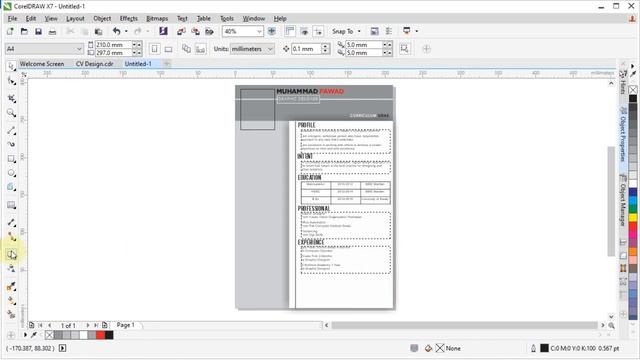Set page to Landscape orientation
This screenshot has height=360, width=640.
[168, 49]
